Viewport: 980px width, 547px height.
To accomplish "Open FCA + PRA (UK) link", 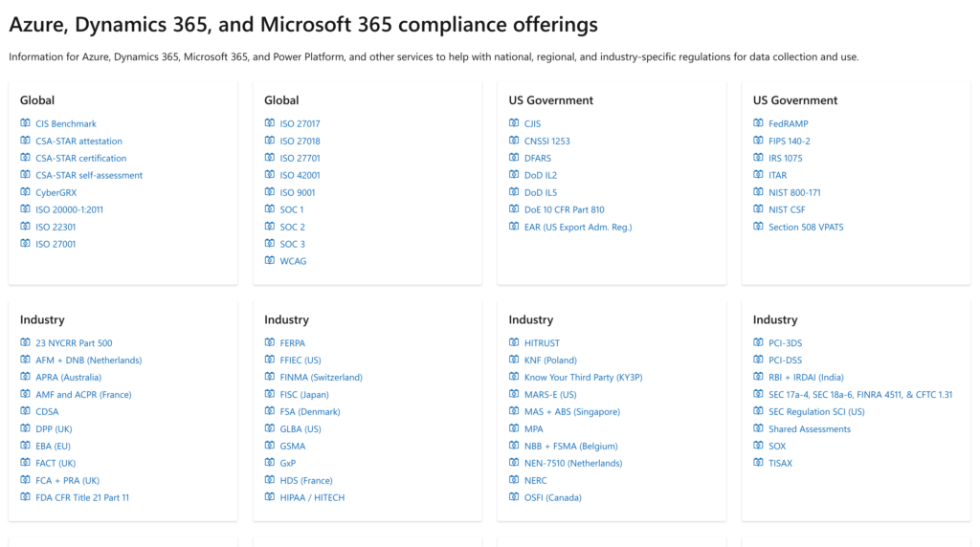I will click(68, 480).
